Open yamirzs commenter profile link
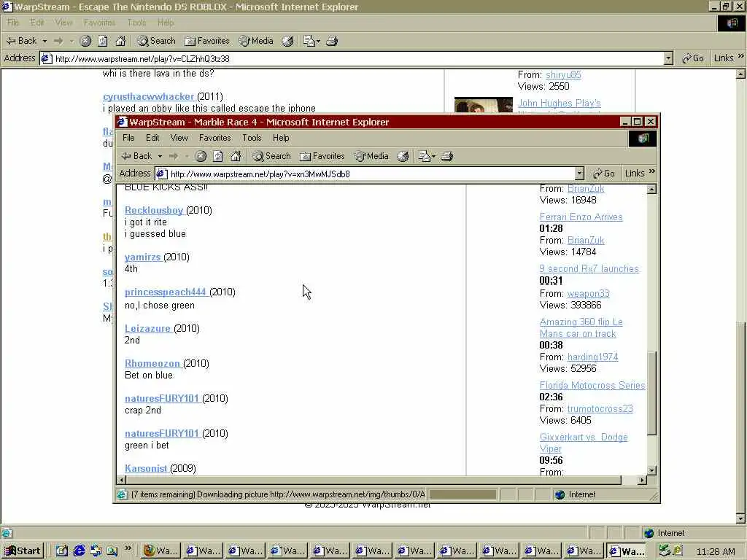Image resolution: width=747 pixels, height=560 pixels. tap(142, 257)
